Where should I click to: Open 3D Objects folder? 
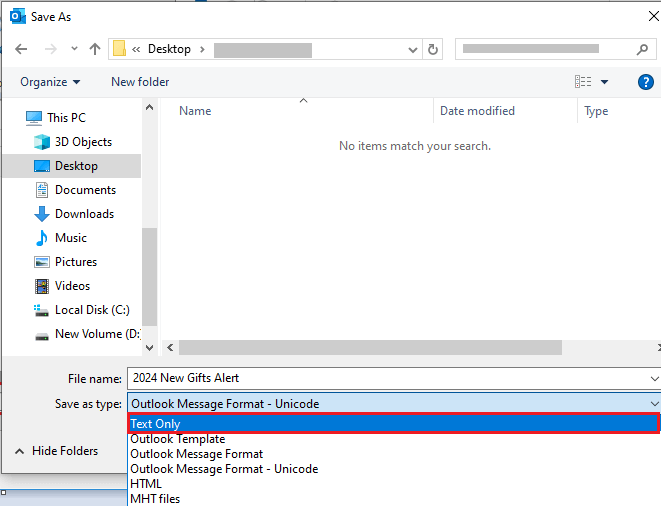83,142
